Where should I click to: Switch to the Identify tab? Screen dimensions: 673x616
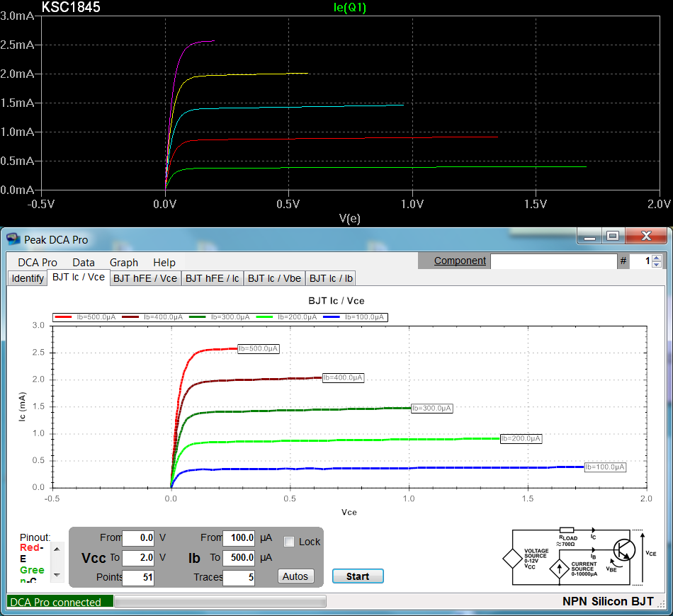[x=28, y=278]
